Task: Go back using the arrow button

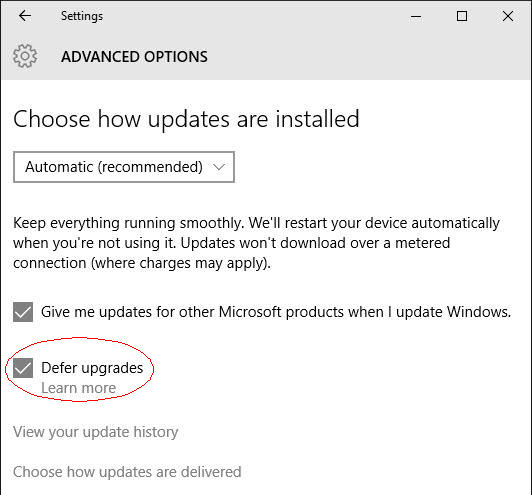Action: click(x=25, y=16)
